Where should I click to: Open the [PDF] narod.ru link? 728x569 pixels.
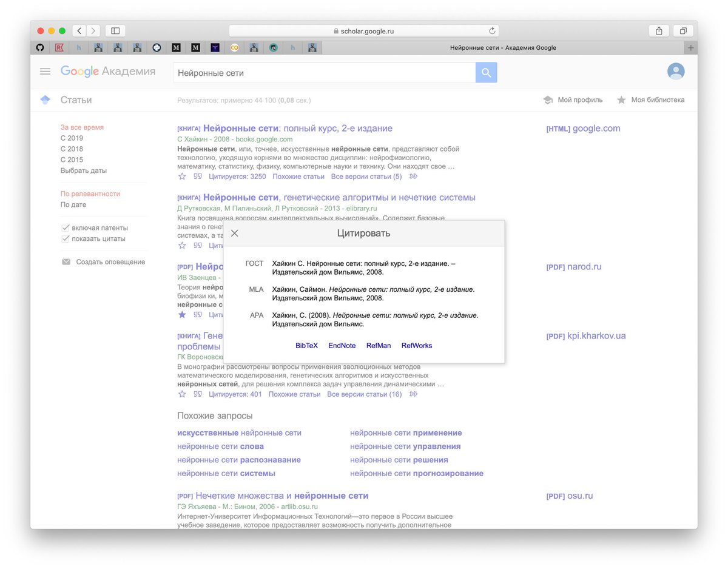coord(574,267)
